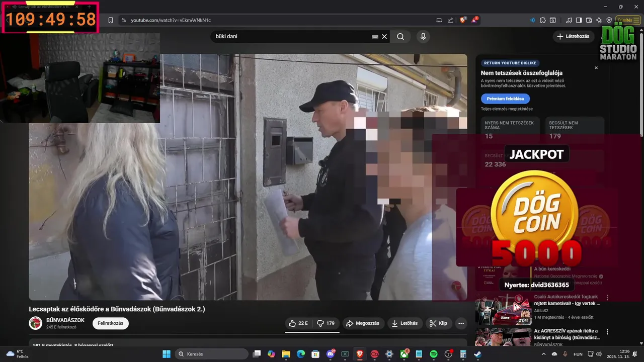Show hidden system tray icons

pos(543,354)
